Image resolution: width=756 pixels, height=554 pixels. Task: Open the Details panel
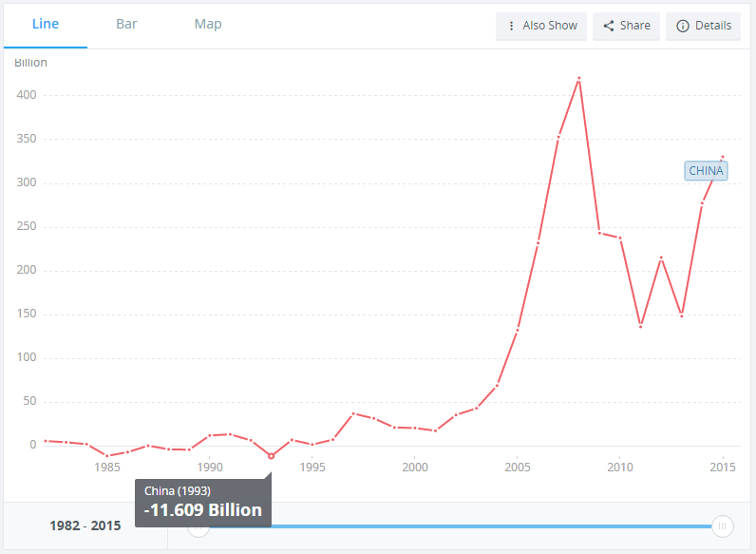point(703,26)
